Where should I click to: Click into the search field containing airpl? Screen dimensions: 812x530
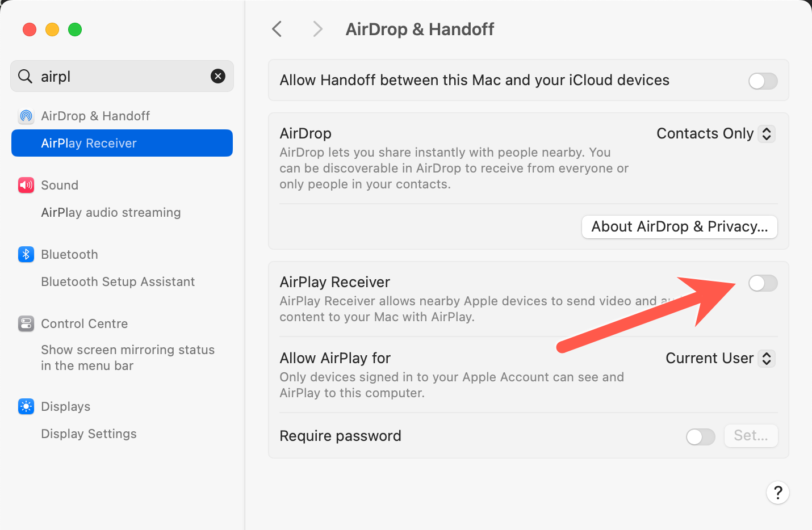122,76
